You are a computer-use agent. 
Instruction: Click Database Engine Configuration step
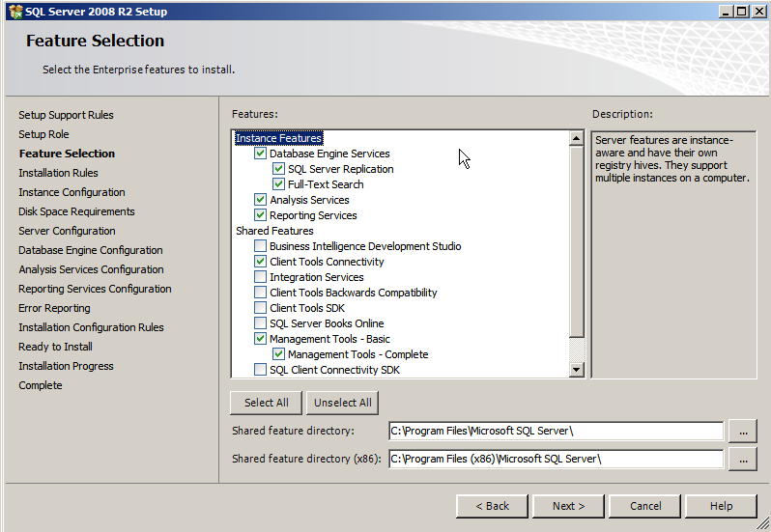pos(91,250)
